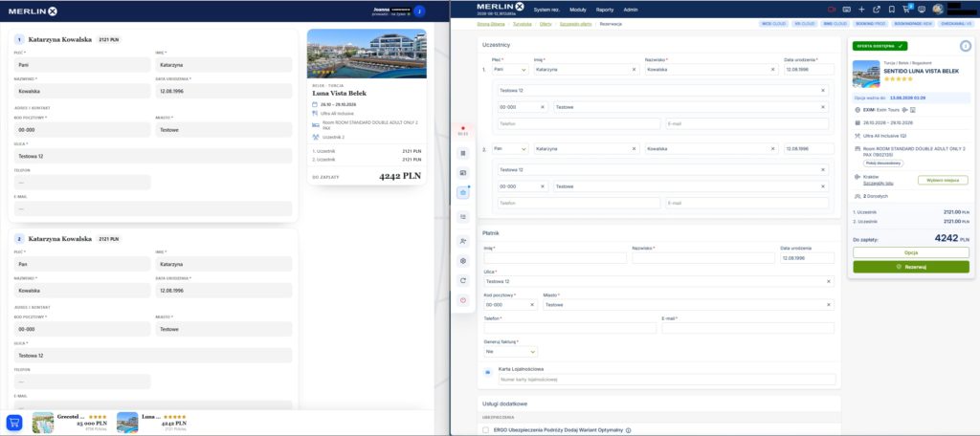Viewport: 980px width, 436px height.
Task: Click the bookmark icon in right header
Action: tap(891, 10)
